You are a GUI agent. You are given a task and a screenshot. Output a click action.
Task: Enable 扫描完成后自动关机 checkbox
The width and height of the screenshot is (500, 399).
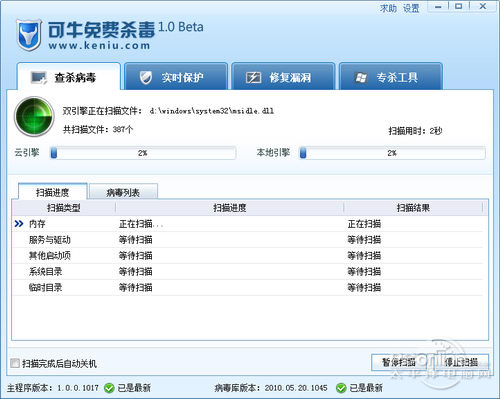pyautogui.click(x=15, y=363)
